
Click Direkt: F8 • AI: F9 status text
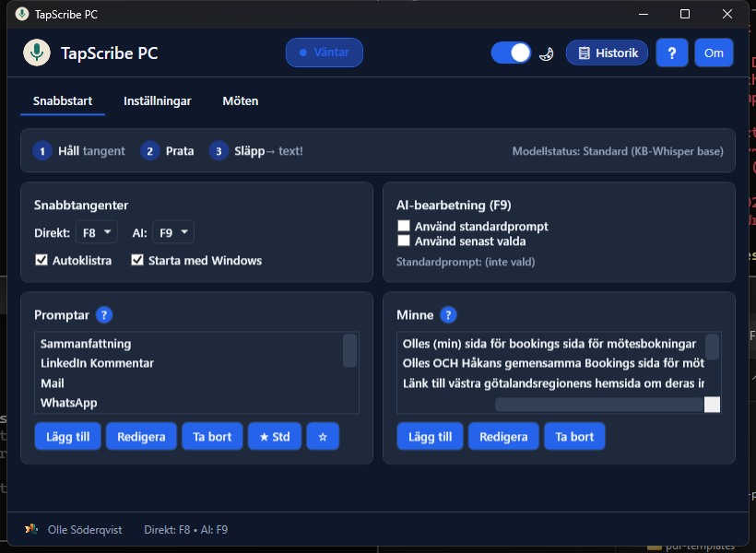[x=185, y=529]
